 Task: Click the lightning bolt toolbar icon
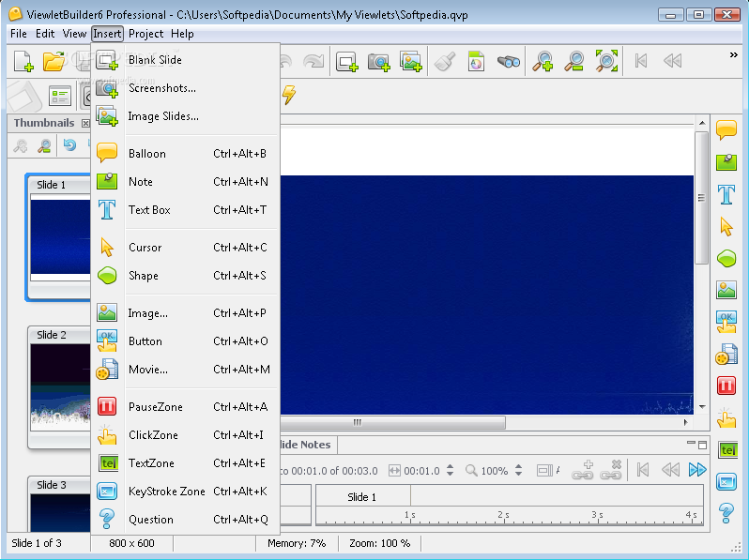pyautogui.click(x=289, y=95)
